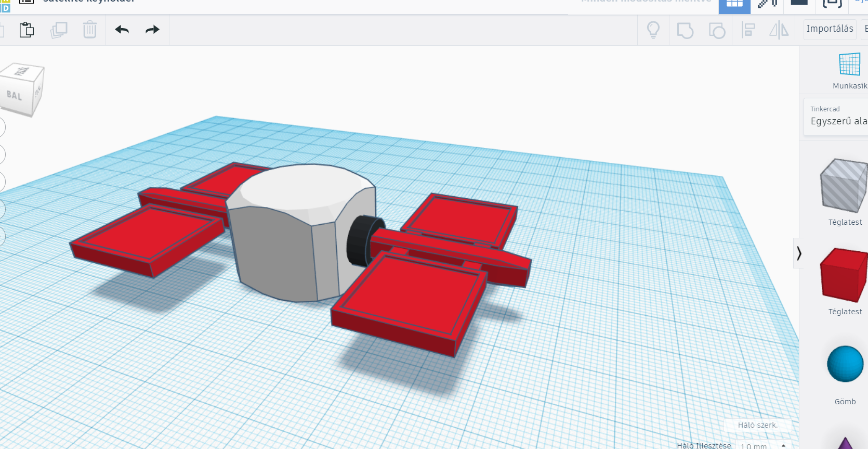868x449 pixels.
Task: Collapse the shapes panel with the chevron
Action: (x=799, y=253)
